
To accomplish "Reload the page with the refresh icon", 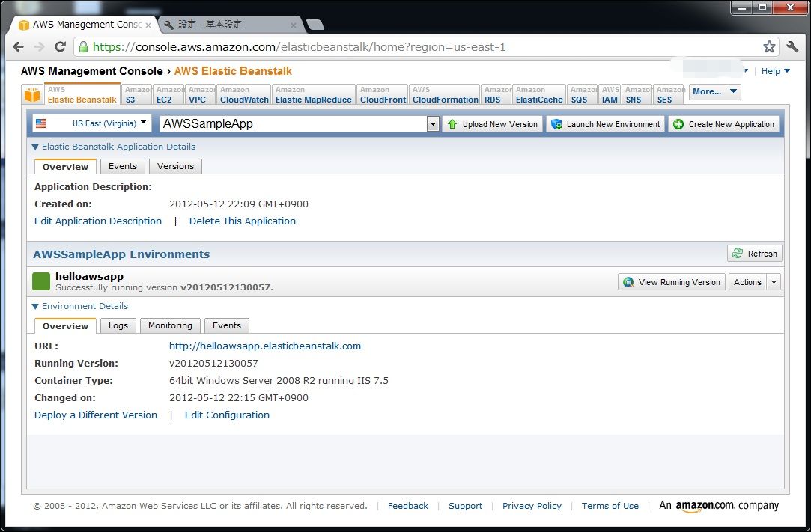I will pyautogui.click(x=61, y=47).
